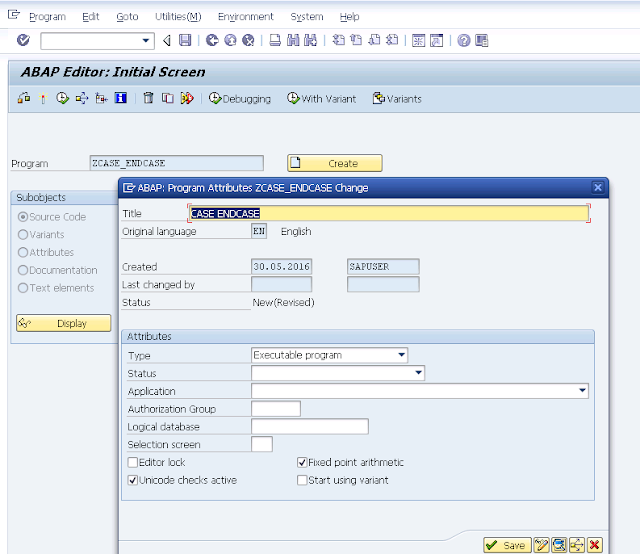Click the Activate matchstick icon
Image resolution: width=640 pixels, height=554 pixels.
click(43, 98)
